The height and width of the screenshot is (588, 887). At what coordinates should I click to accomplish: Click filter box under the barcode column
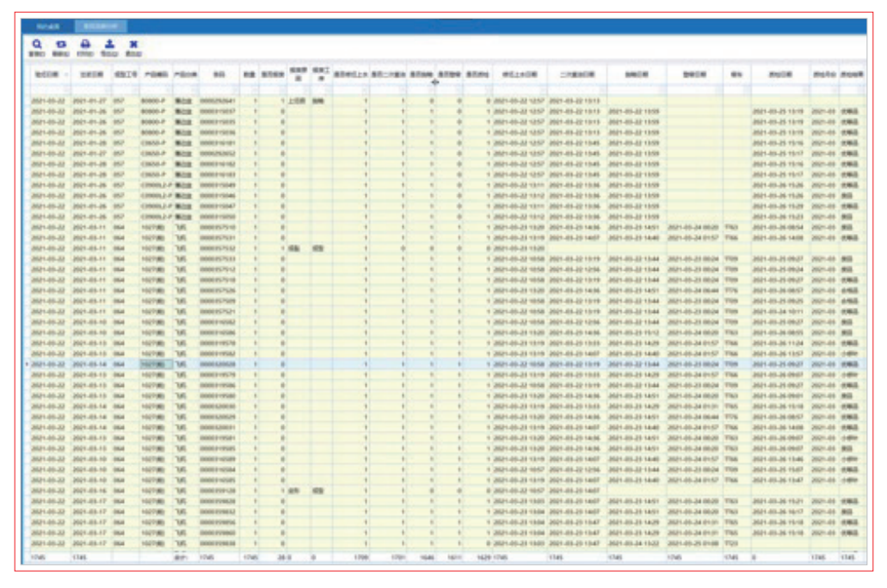219,90
